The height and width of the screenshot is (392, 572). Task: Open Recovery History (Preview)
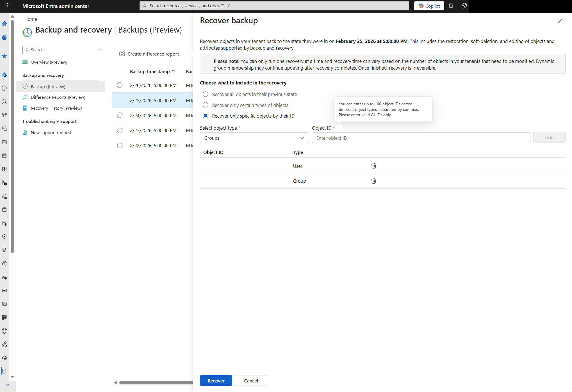[x=56, y=108]
